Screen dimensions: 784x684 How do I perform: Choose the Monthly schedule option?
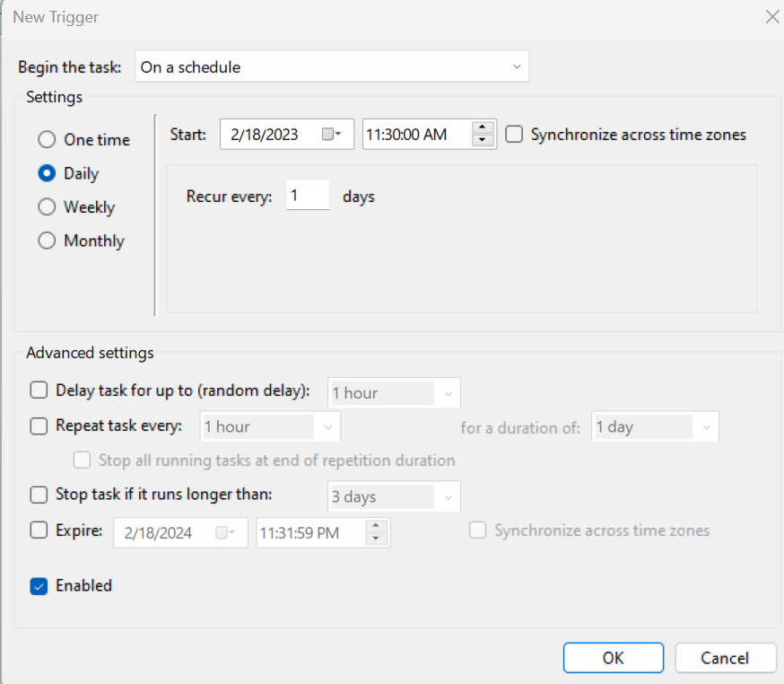pos(47,241)
